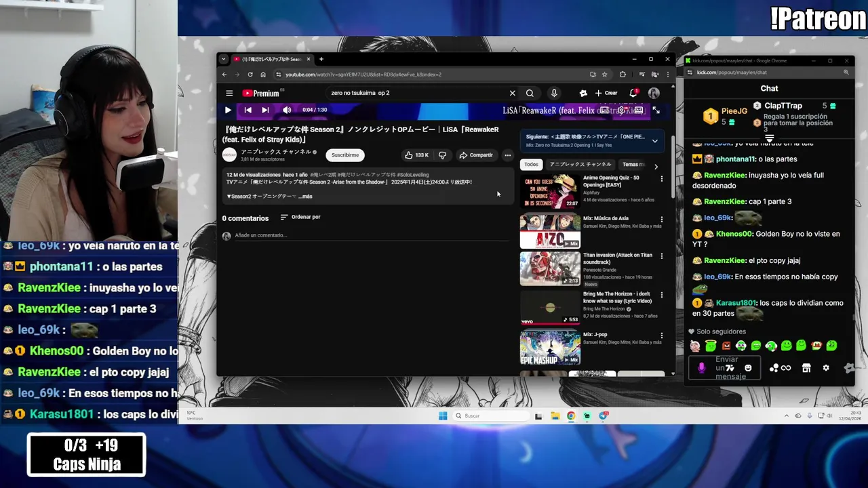Image resolution: width=868 pixels, height=488 pixels.
Task: Open the emoji picker in Kick chat
Action: tap(748, 368)
